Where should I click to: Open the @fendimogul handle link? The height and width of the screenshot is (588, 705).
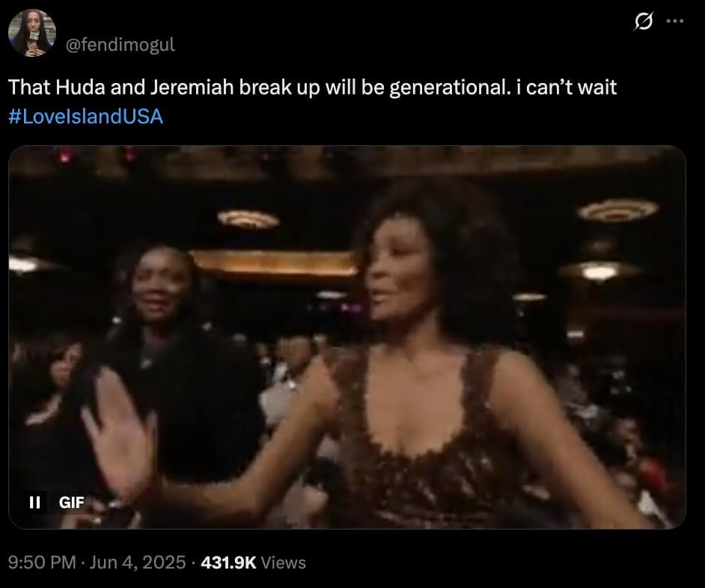coord(120,44)
